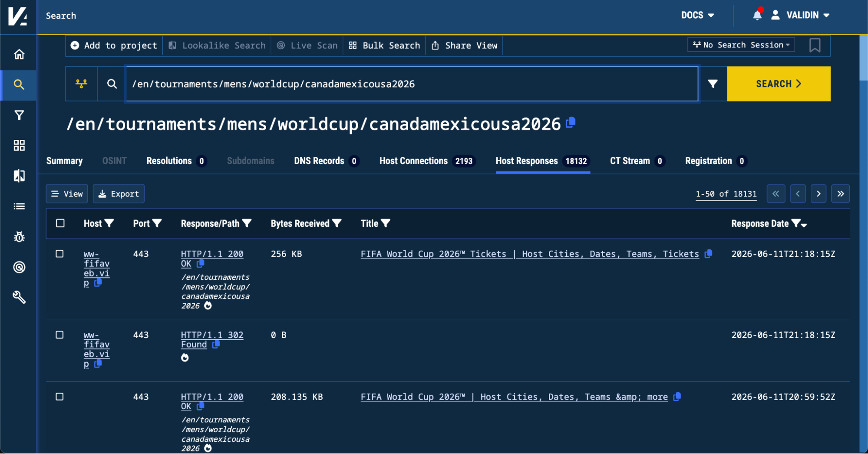Click the magnifier icon in search bar
The height and width of the screenshot is (454, 868).
click(x=112, y=84)
